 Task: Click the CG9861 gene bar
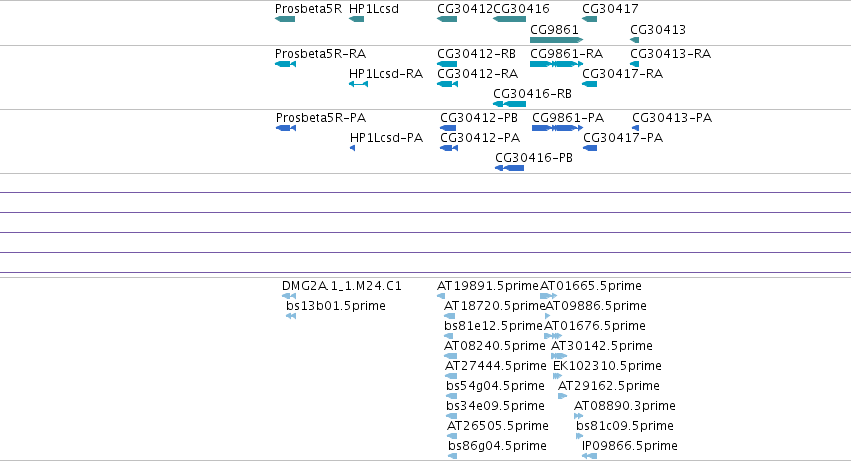tap(556, 40)
